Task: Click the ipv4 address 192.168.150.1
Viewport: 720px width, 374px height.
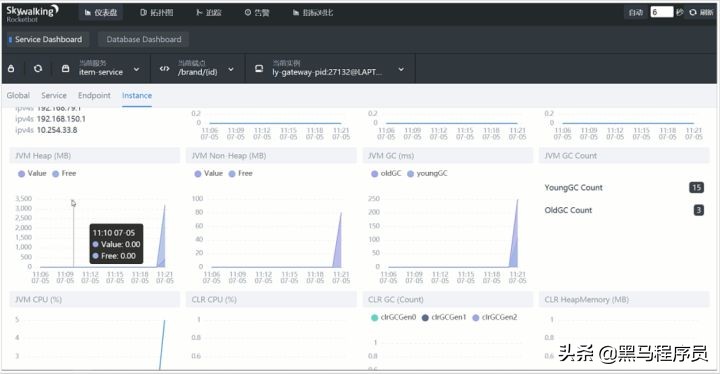Action: 61,119
